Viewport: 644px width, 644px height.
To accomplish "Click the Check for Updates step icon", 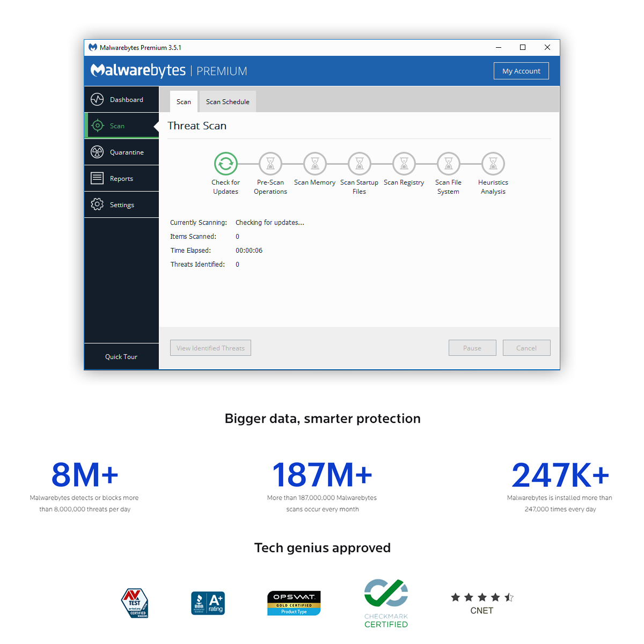I will point(226,164).
